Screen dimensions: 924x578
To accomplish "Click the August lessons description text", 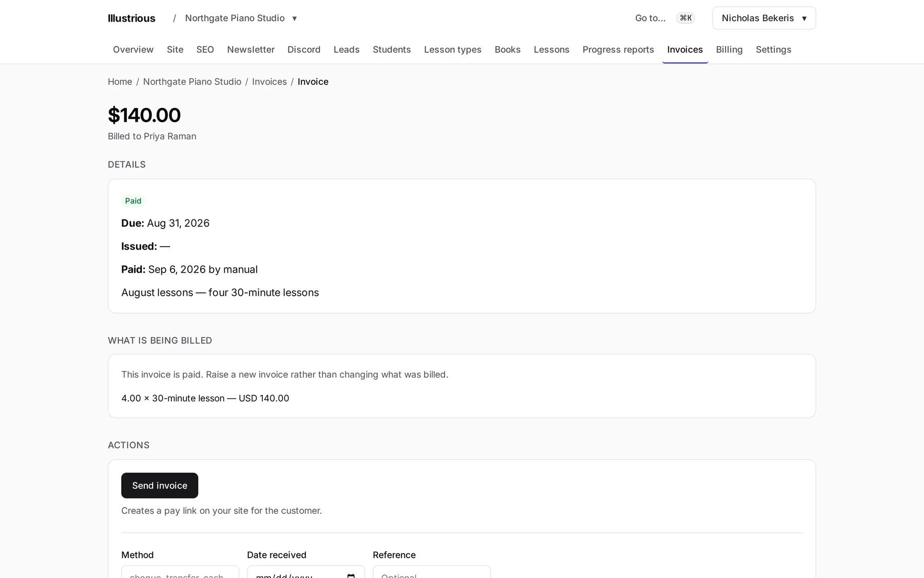I will coord(220,292).
